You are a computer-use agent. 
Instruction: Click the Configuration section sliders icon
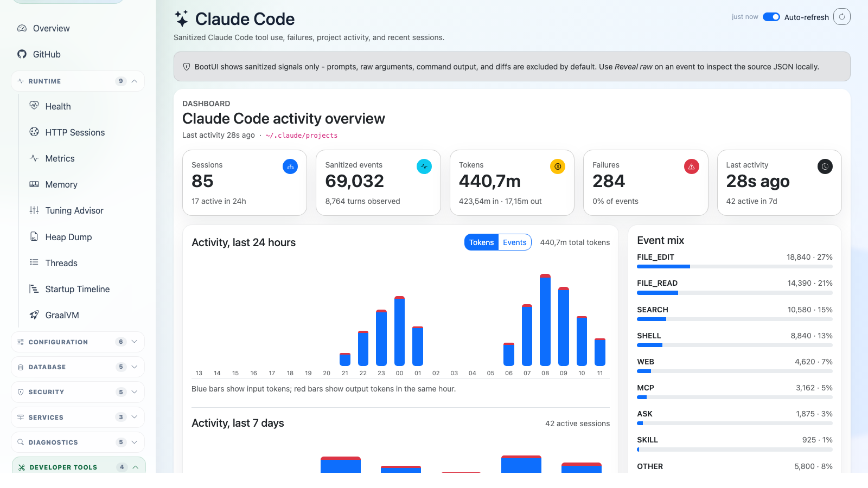(x=21, y=342)
